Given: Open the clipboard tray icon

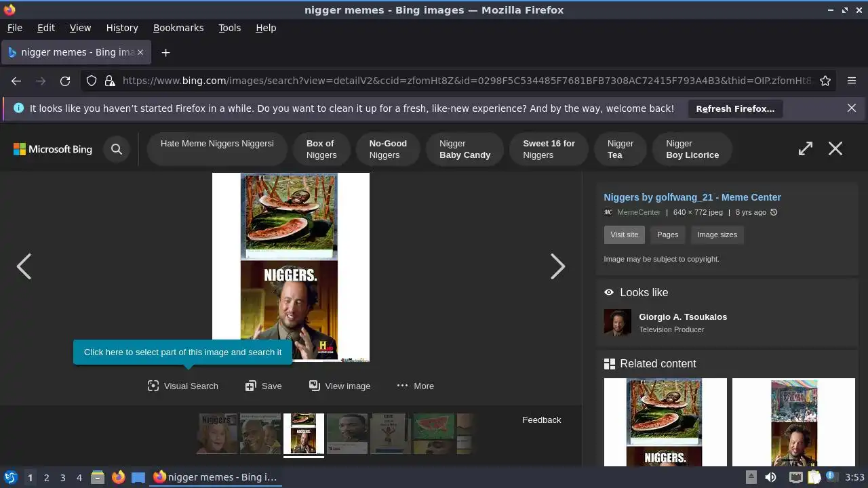Looking at the screenshot, I should pos(814,477).
